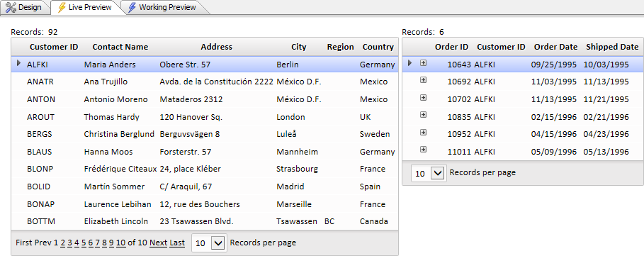
Task: Sort by Order ID column header
Action: coord(452,47)
